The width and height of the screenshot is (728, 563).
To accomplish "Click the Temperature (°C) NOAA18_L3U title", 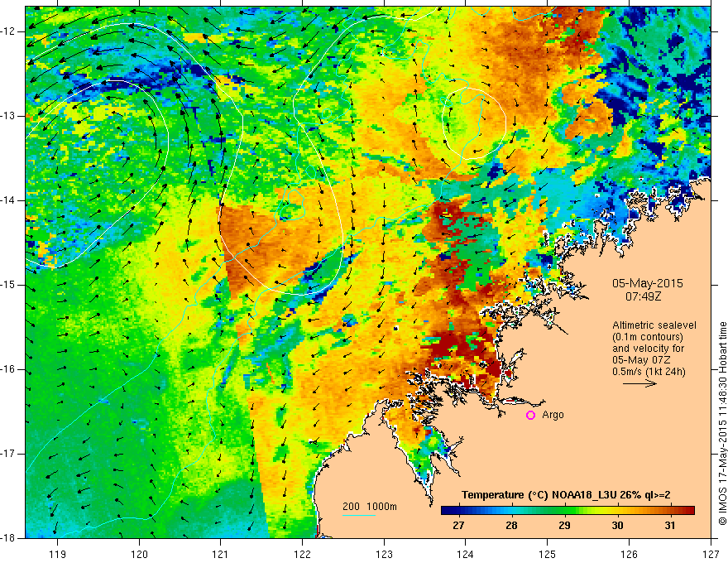I will coord(566,495).
